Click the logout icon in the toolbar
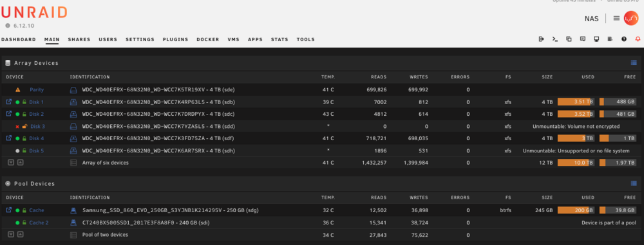Image resolution: width=644 pixels, height=245 pixels. coord(542,39)
